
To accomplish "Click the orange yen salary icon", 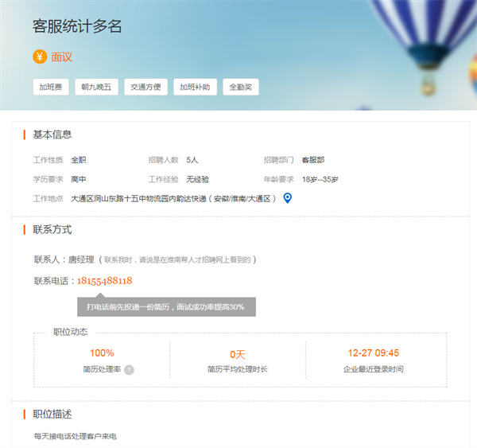I will point(40,56).
